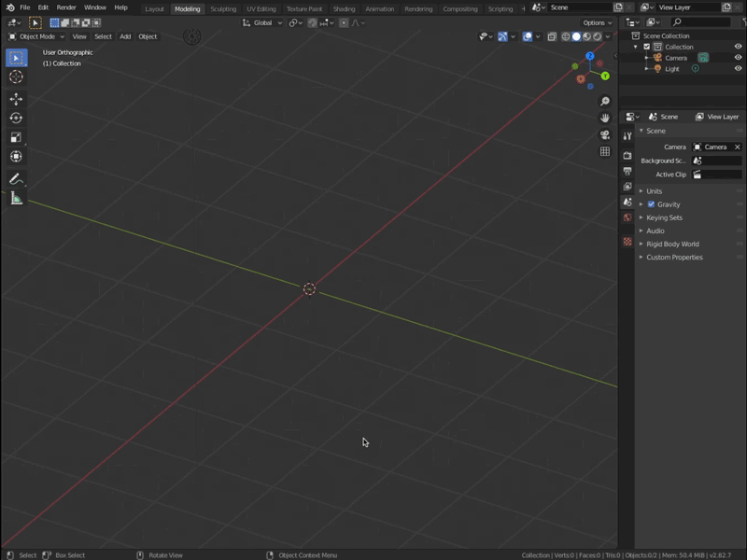Click the blue Z axis gizmo ball
The image size is (747, 560).
590,56
